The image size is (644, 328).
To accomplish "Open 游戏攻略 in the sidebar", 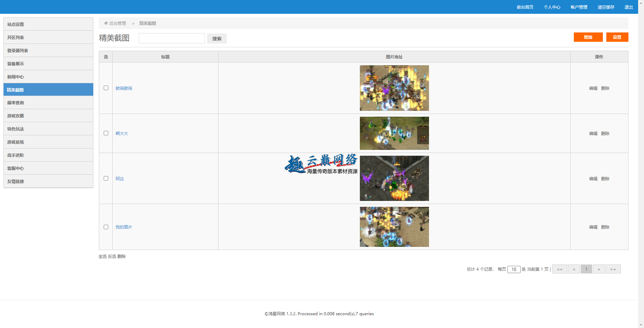I will coord(48,116).
